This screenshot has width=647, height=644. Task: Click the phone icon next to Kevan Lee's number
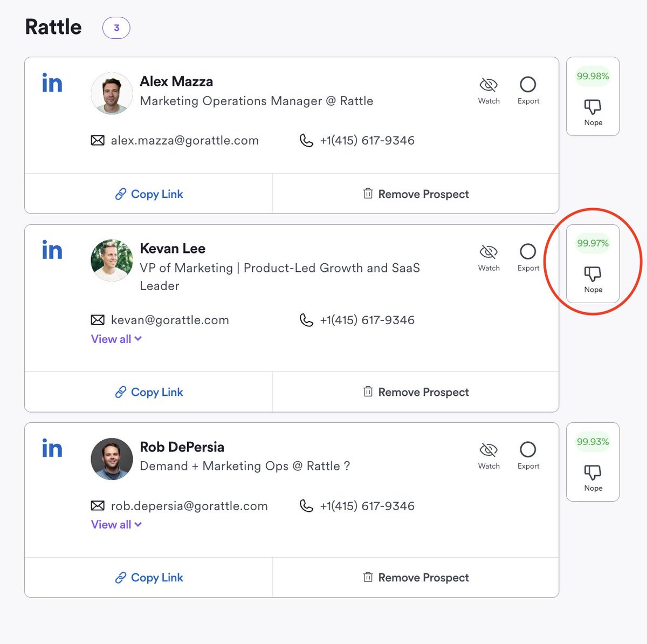tap(306, 320)
